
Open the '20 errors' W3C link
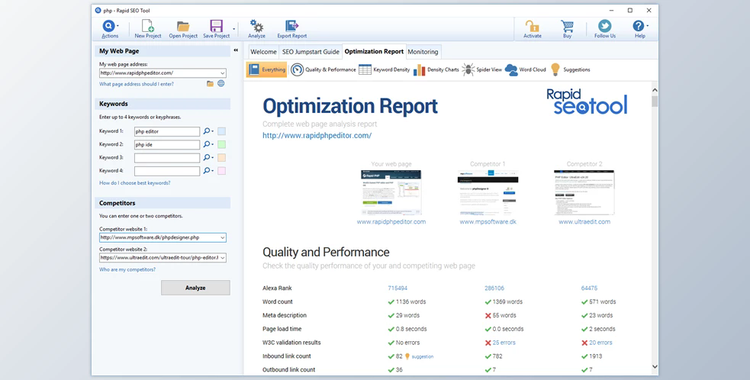600,343
